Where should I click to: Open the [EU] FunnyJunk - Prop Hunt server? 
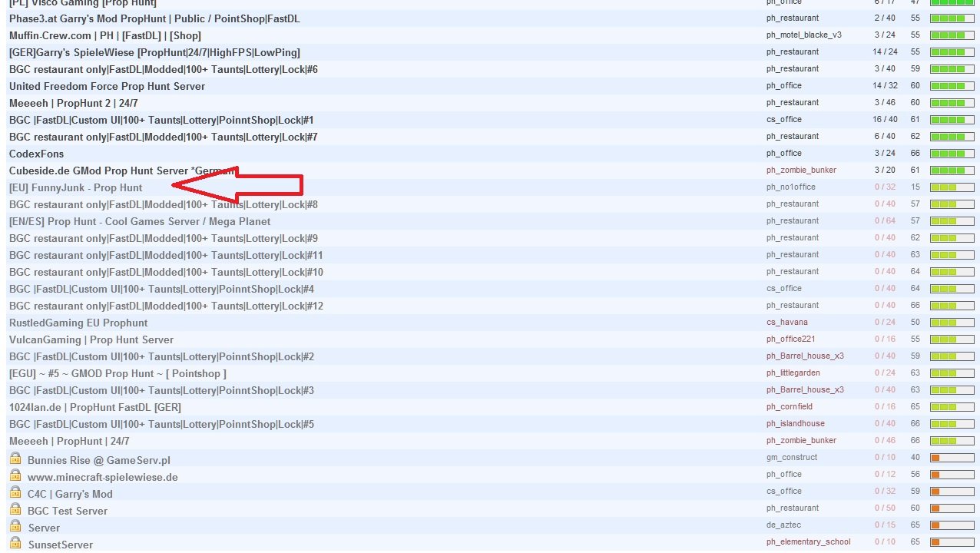point(75,187)
